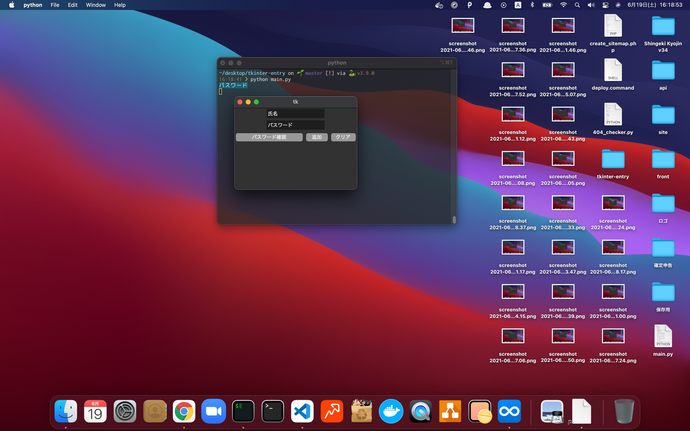Select the create_sitemap.php file on the desktop

point(613,26)
